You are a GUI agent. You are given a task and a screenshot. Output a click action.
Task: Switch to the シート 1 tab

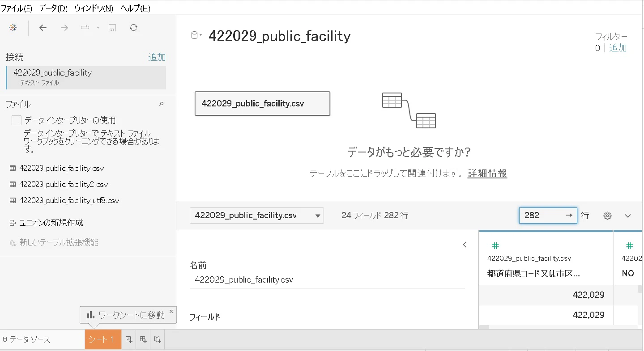pos(103,339)
